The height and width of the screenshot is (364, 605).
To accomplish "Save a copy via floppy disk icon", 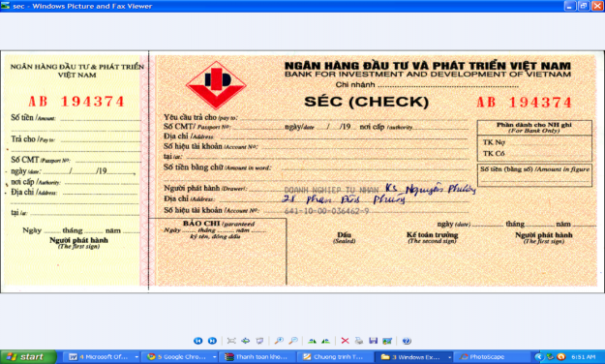I will pyautogui.click(x=373, y=341).
